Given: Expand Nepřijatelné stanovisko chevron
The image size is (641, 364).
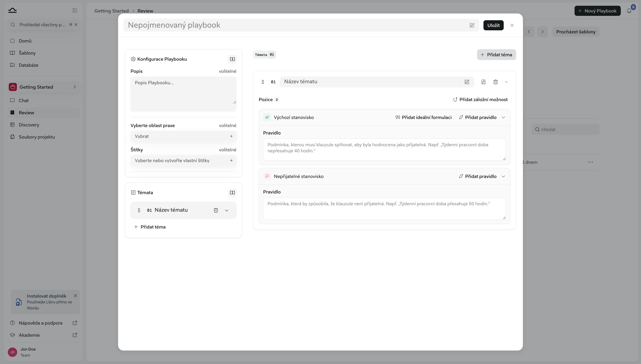Looking at the screenshot, I should (x=503, y=176).
